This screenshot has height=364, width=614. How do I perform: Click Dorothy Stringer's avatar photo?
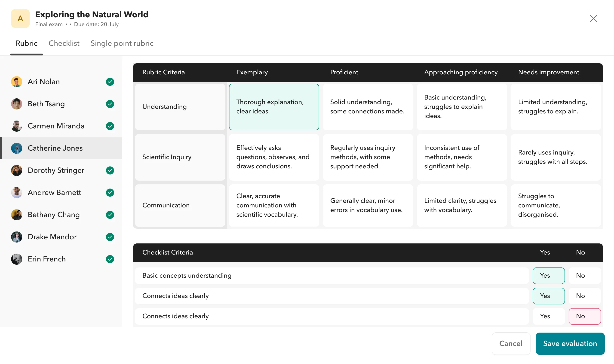pos(17,170)
